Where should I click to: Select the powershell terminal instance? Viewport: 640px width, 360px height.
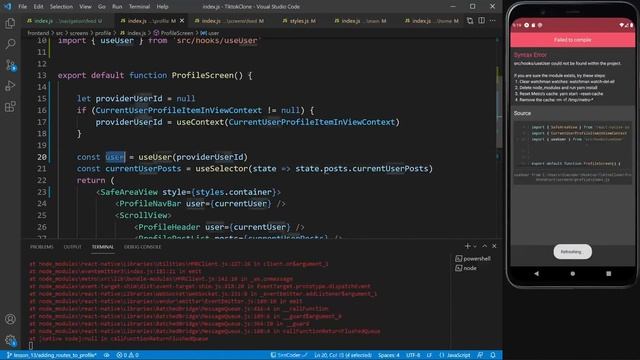473,259
